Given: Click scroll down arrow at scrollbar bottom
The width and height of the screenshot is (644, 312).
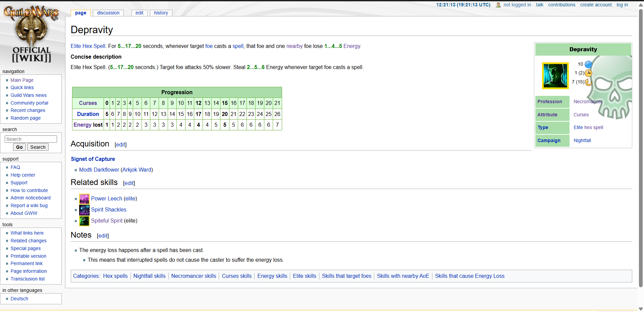Looking at the screenshot, I should (x=641, y=309).
